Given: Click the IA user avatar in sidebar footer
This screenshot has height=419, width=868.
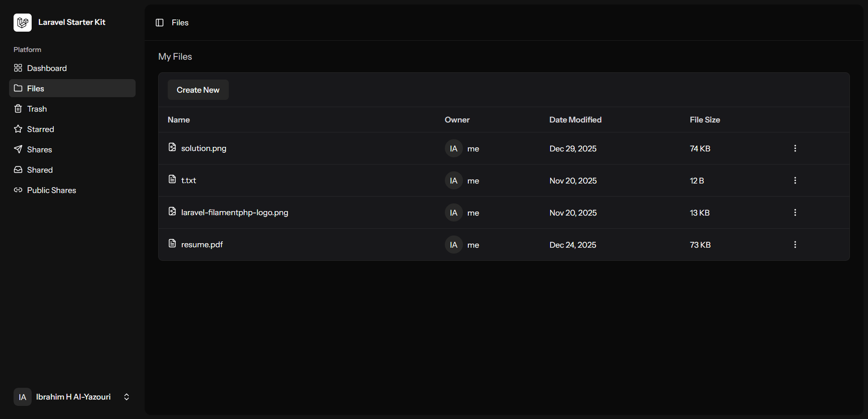Looking at the screenshot, I should [x=23, y=397].
